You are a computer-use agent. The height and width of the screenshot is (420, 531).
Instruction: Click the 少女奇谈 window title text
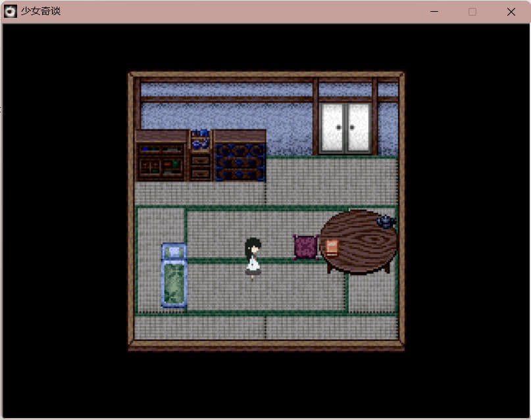[41, 11]
